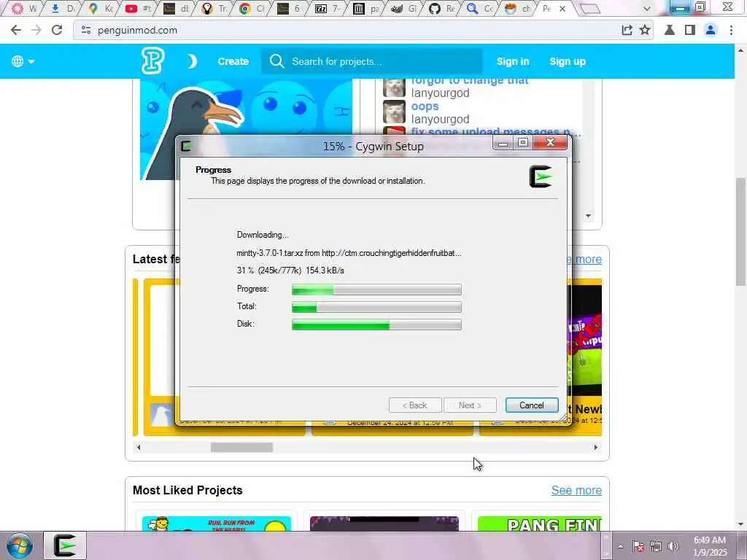Cancel the Cygwin Setup download
The image size is (747, 560).
click(532, 405)
